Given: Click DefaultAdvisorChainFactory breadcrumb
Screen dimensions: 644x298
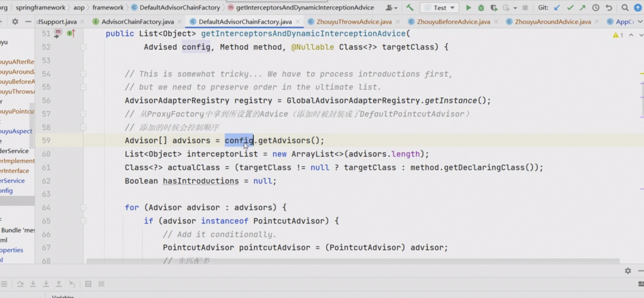Looking at the screenshot, I should tap(180, 7).
